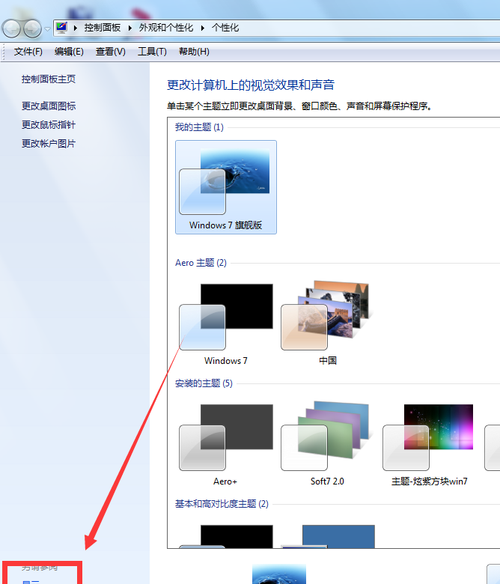This screenshot has height=584, width=500.
Task: Open recent pages dropdown next to navigation arrows
Action: 47,29
